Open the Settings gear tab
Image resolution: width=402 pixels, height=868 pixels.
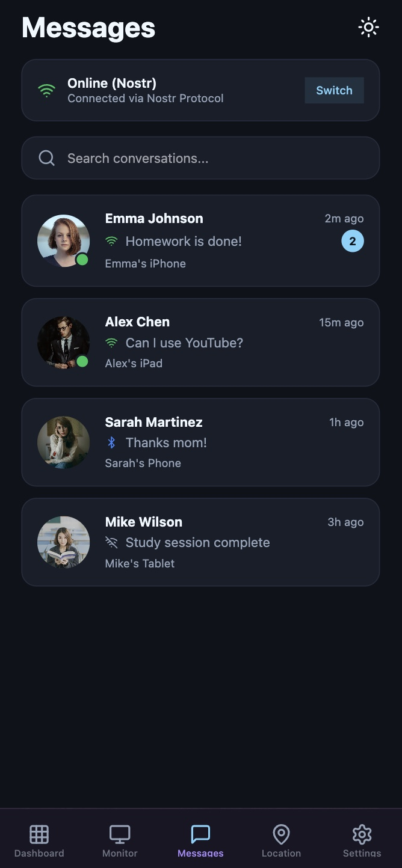click(x=362, y=840)
